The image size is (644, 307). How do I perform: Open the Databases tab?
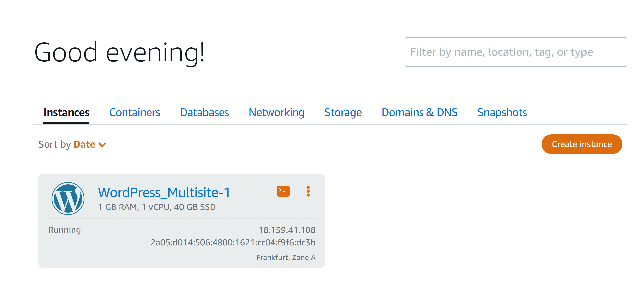(x=204, y=112)
